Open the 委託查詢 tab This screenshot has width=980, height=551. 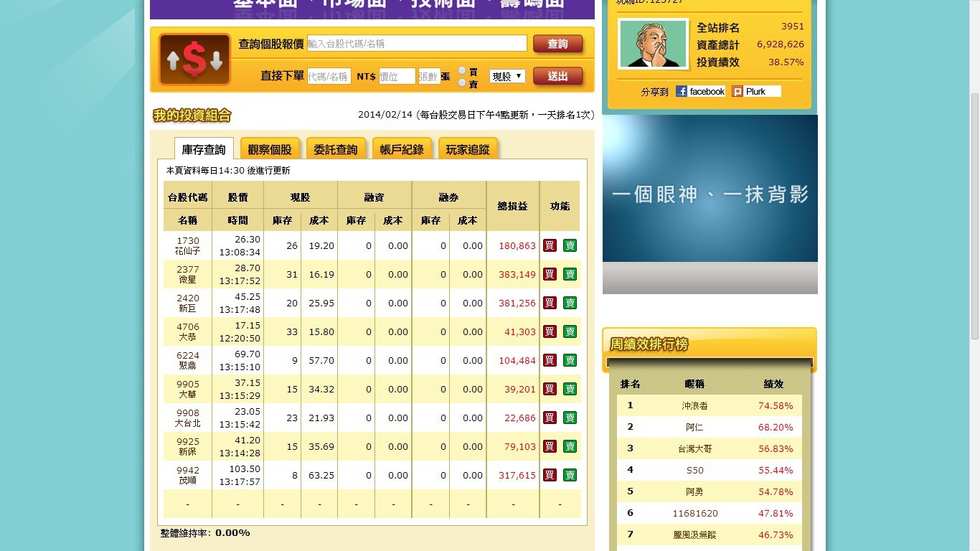point(336,149)
